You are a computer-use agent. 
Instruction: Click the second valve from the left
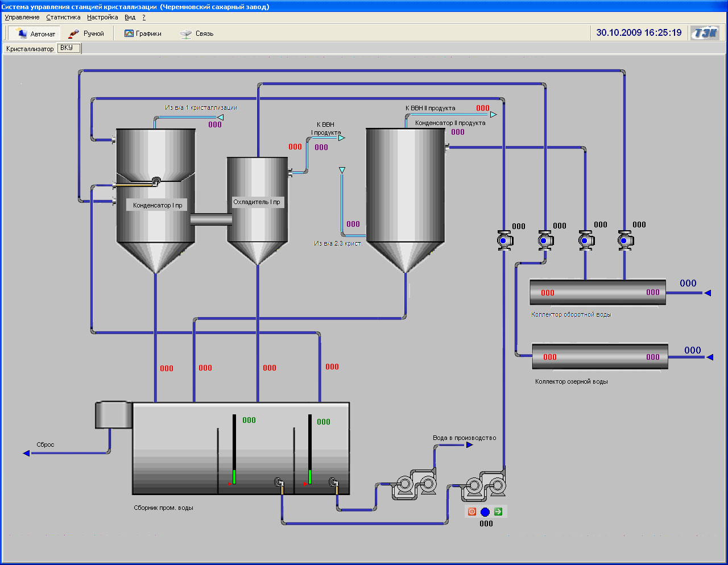[x=545, y=240]
